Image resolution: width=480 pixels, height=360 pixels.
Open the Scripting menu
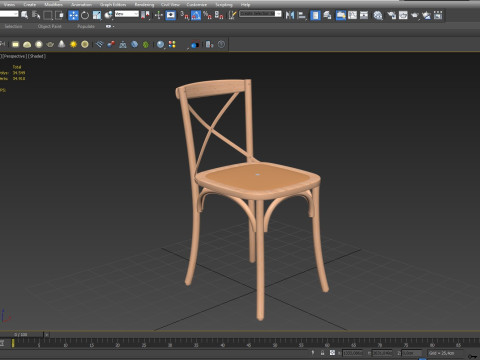pos(224,5)
